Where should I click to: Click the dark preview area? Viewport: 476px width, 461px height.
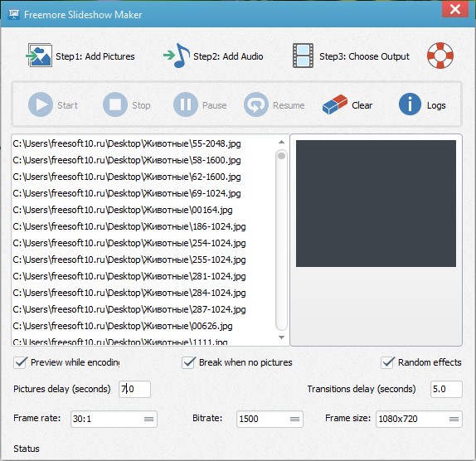pyautogui.click(x=376, y=203)
